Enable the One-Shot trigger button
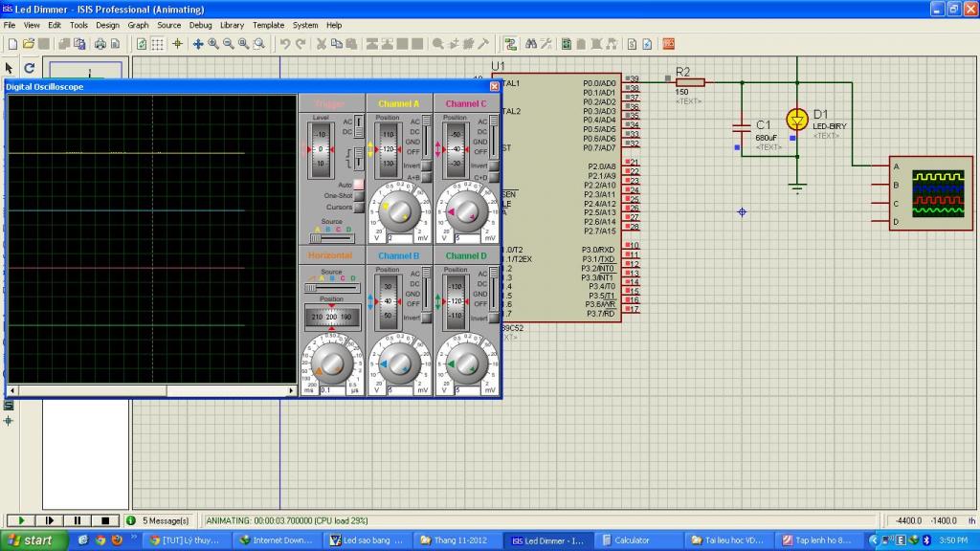 point(359,195)
